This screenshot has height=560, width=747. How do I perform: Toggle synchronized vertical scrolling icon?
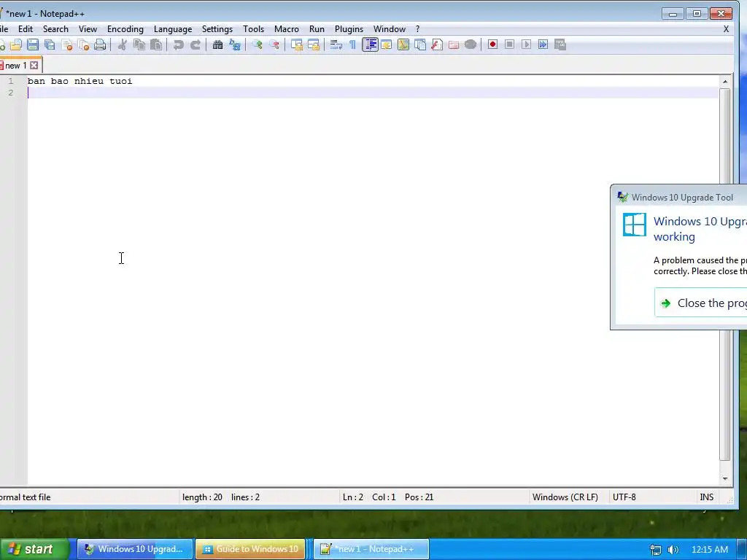tap(297, 44)
